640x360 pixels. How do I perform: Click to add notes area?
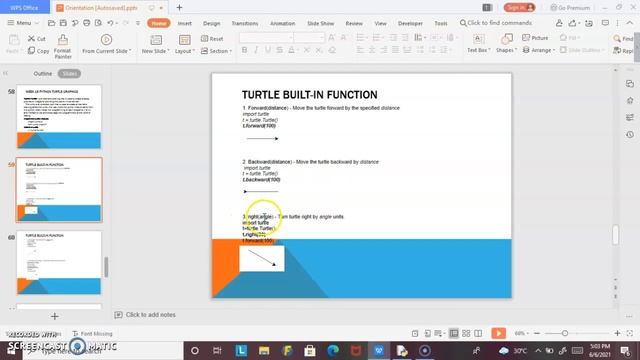[151, 315]
